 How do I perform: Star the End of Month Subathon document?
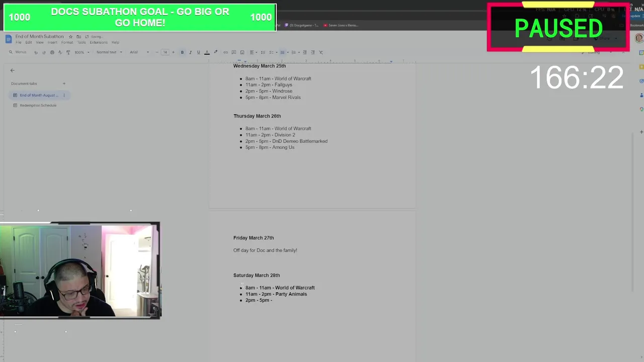click(70, 37)
